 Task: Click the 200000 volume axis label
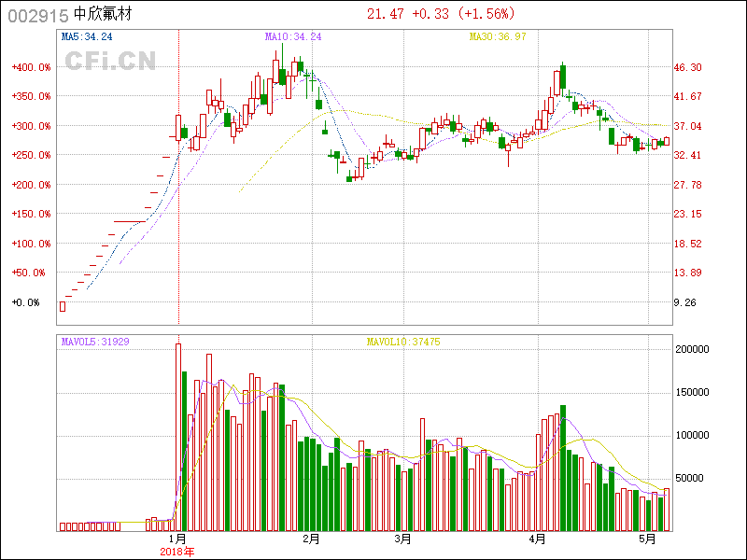pyautogui.click(x=695, y=349)
